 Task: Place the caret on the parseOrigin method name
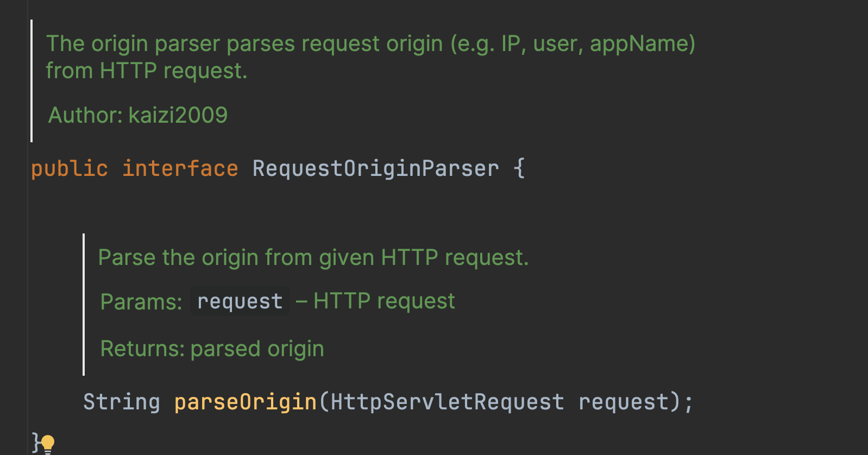pyautogui.click(x=245, y=402)
